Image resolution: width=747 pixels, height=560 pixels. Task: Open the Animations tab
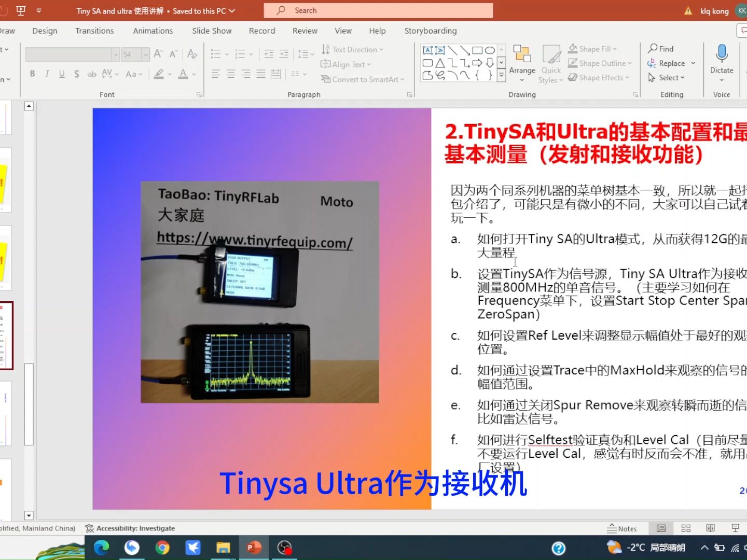click(153, 31)
